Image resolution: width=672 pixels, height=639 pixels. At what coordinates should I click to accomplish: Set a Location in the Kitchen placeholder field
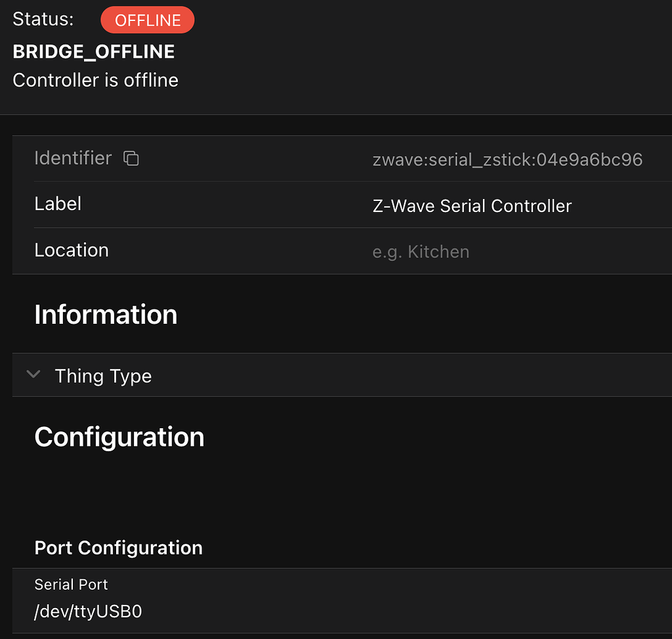[421, 251]
